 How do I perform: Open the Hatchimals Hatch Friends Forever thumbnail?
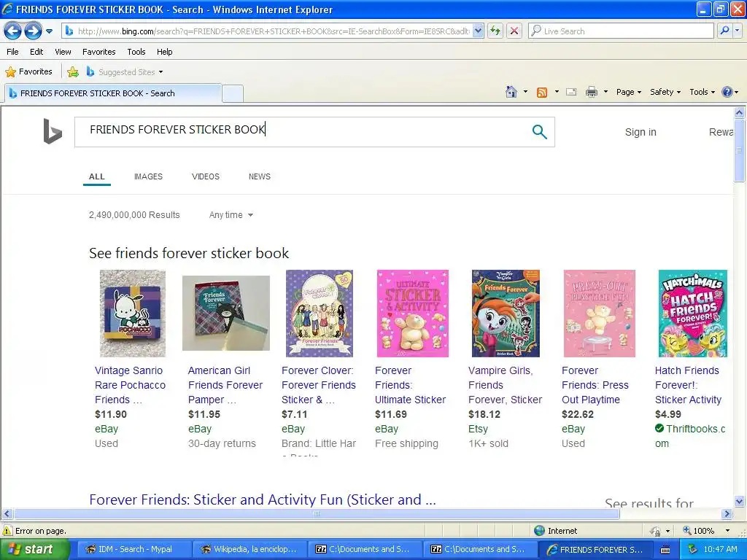[693, 314]
